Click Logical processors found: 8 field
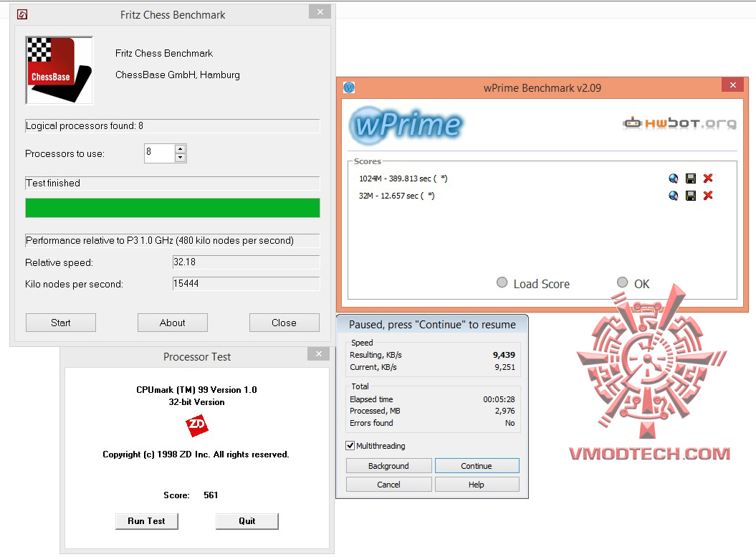Viewport: 756px width, 557px height. pos(173,126)
